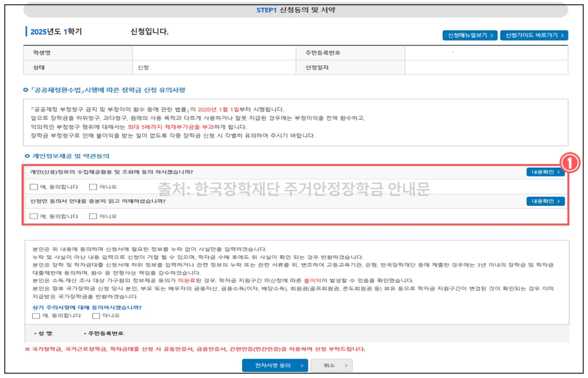Click the arrow icon on 전자서명 동의 button

coord(302,365)
